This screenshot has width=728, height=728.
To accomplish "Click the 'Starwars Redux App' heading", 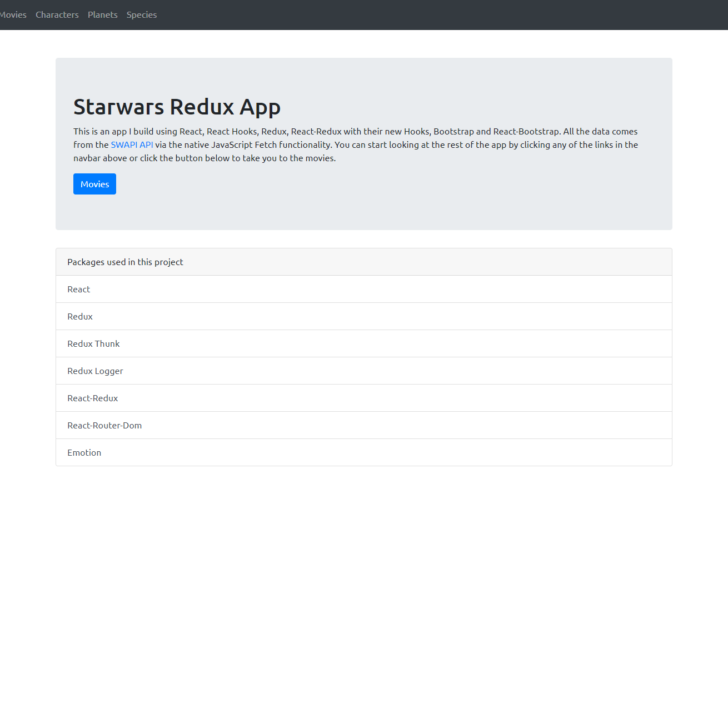I will point(177,107).
